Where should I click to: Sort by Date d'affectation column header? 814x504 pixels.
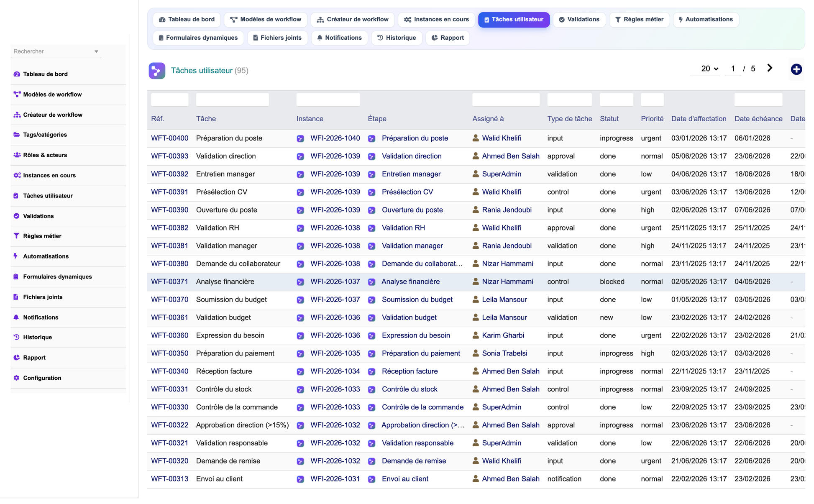[x=699, y=119]
